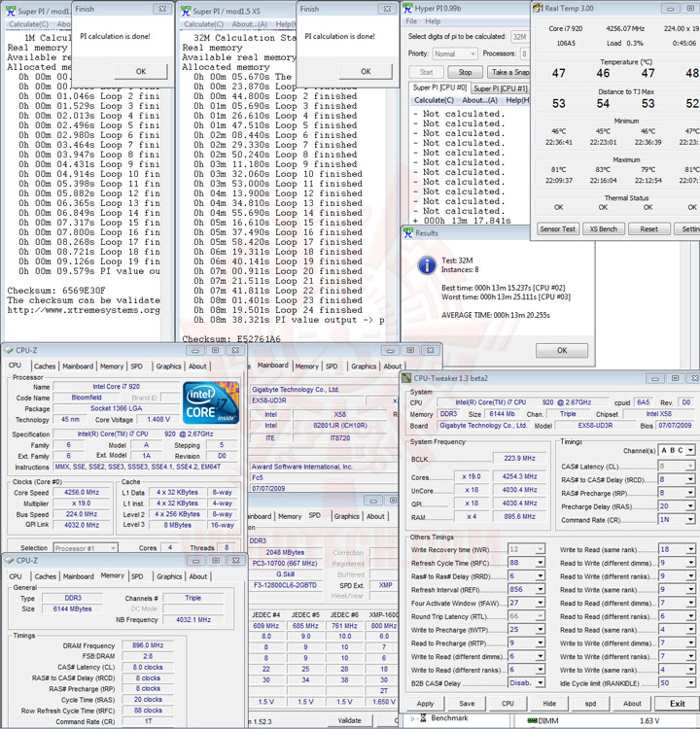
Task: Click the DIMM memory module icon
Action: pyautogui.click(x=533, y=720)
